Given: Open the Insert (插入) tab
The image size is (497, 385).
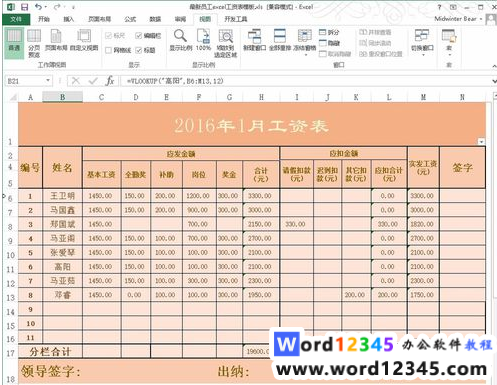Looking at the screenshot, I should coord(68,19).
